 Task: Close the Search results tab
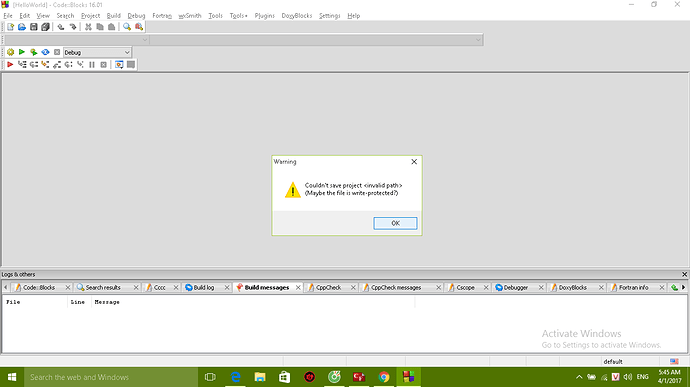[136, 287]
